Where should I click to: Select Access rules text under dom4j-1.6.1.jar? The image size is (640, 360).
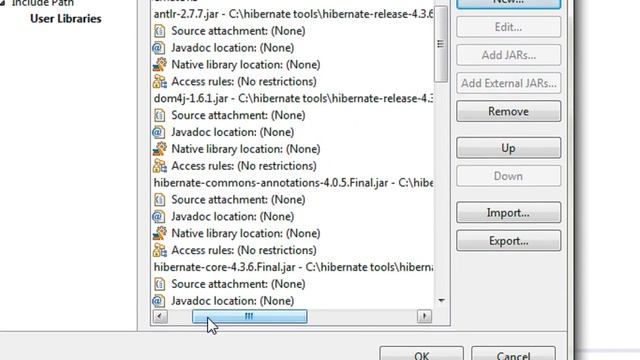[244, 166]
